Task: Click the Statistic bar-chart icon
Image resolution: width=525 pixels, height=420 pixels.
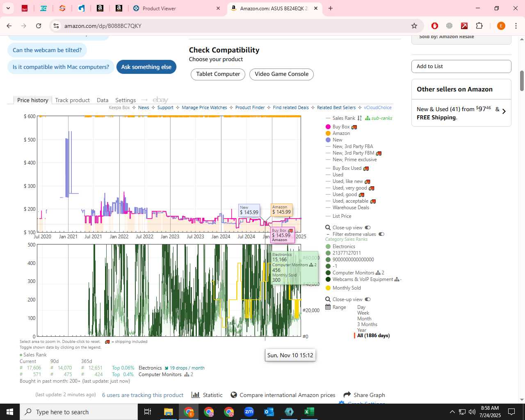Action: click(196, 395)
